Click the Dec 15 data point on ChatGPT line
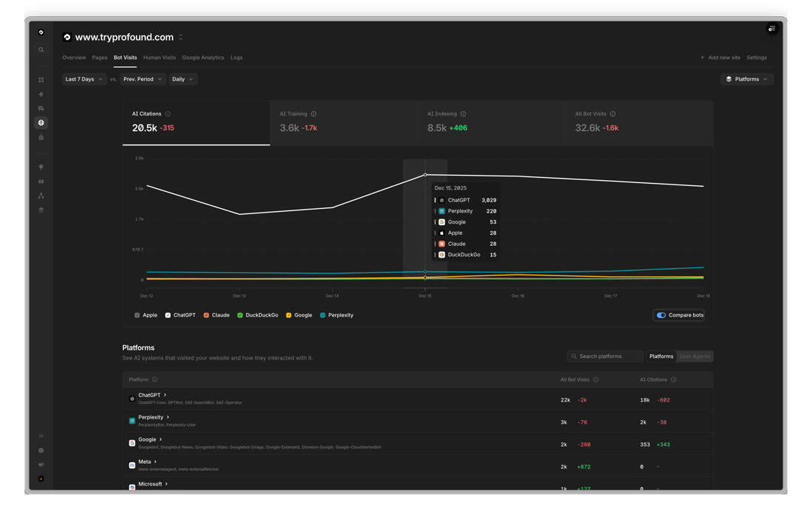 [425, 175]
